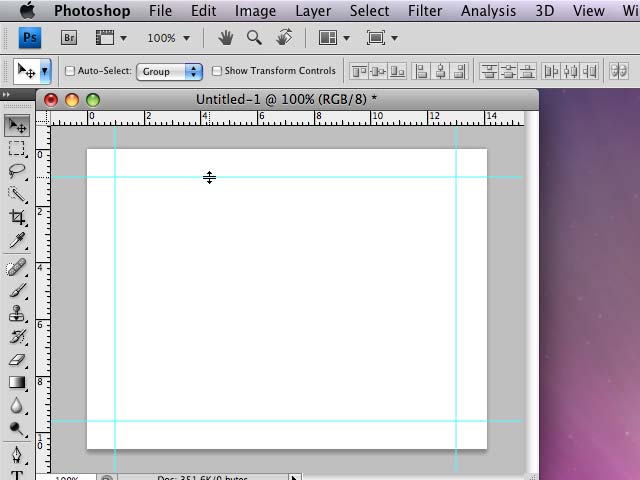
Task: Open the Auto-Select Group dropdown
Action: click(x=171, y=71)
